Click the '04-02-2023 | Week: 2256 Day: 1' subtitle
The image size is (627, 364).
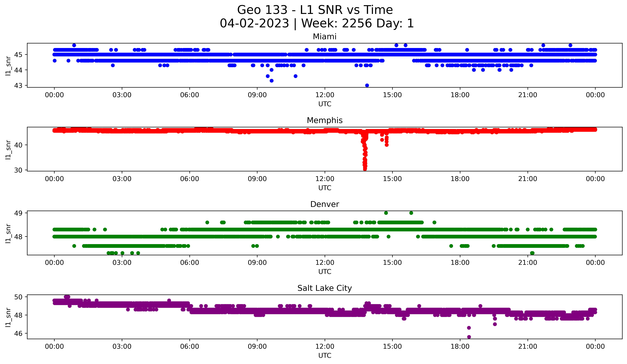click(x=316, y=23)
